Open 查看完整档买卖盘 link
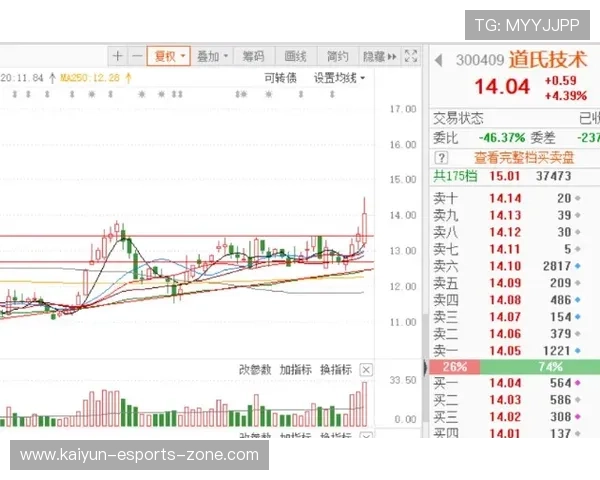This screenshot has height=480, width=600. (524, 158)
